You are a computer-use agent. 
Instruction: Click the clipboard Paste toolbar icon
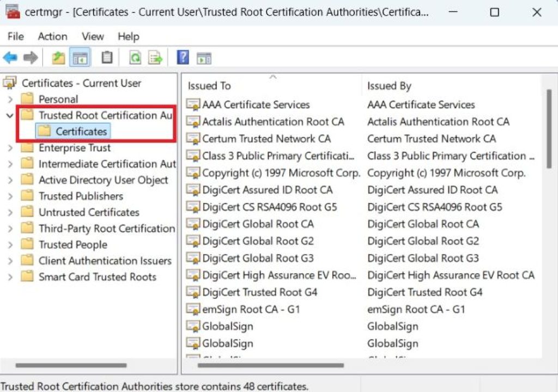coord(107,57)
